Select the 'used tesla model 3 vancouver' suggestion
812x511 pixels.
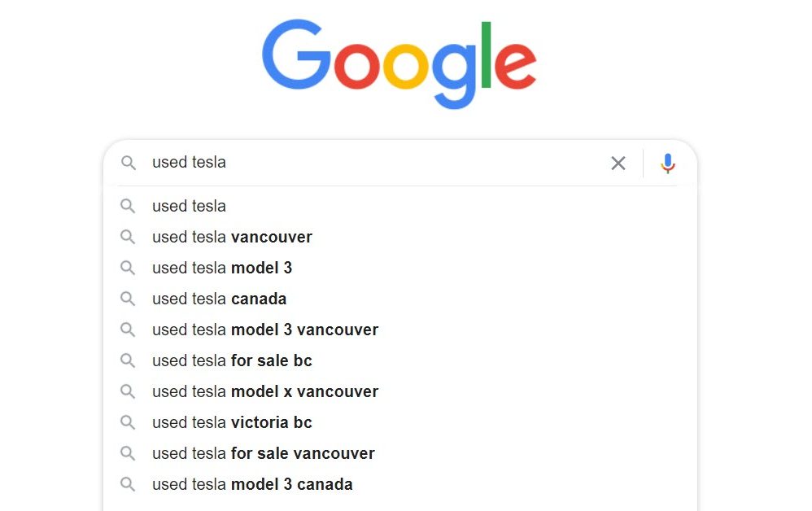(x=264, y=330)
